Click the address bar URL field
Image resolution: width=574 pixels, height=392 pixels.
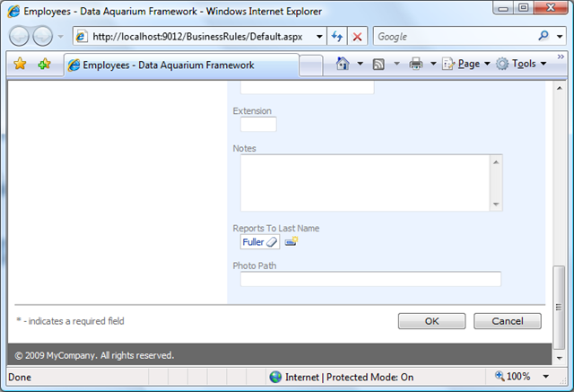(x=197, y=37)
